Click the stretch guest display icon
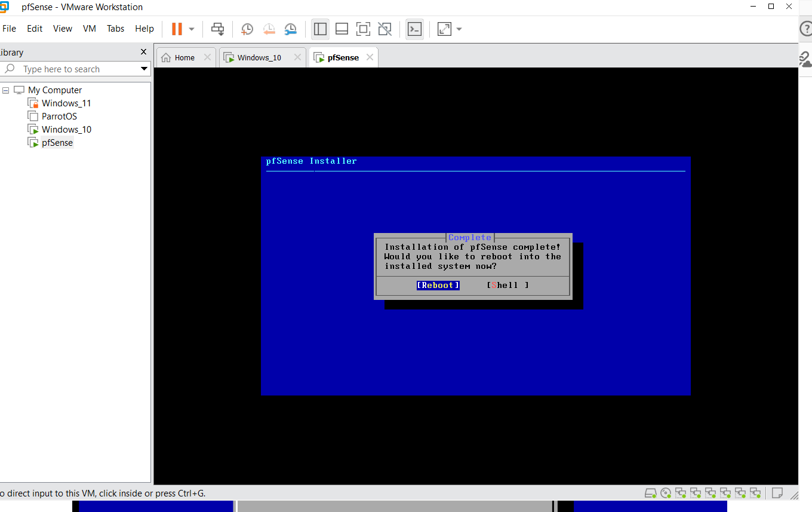The width and height of the screenshot is (812, 512). 444,29
